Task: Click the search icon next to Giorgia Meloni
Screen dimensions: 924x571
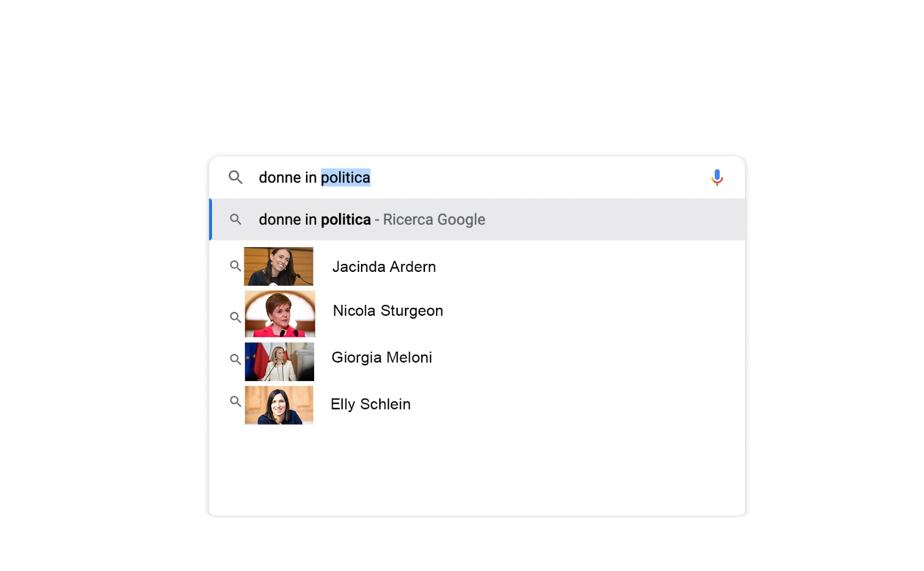Action: pos(235,359)
